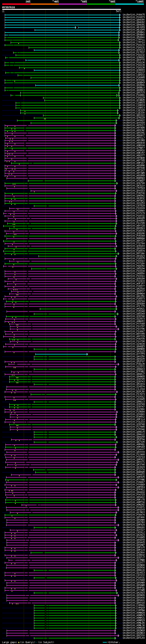
Task: Select the UniRef100_C7FF10 label
Action: pos(133,42)
